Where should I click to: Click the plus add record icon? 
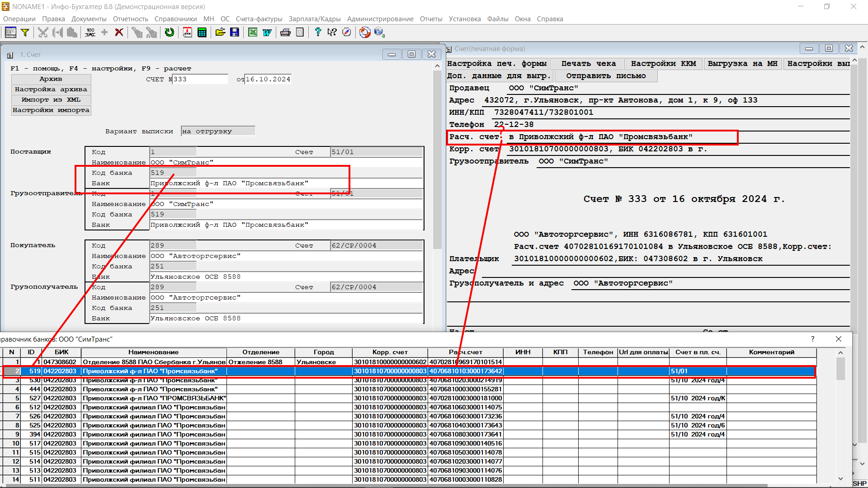104,32
